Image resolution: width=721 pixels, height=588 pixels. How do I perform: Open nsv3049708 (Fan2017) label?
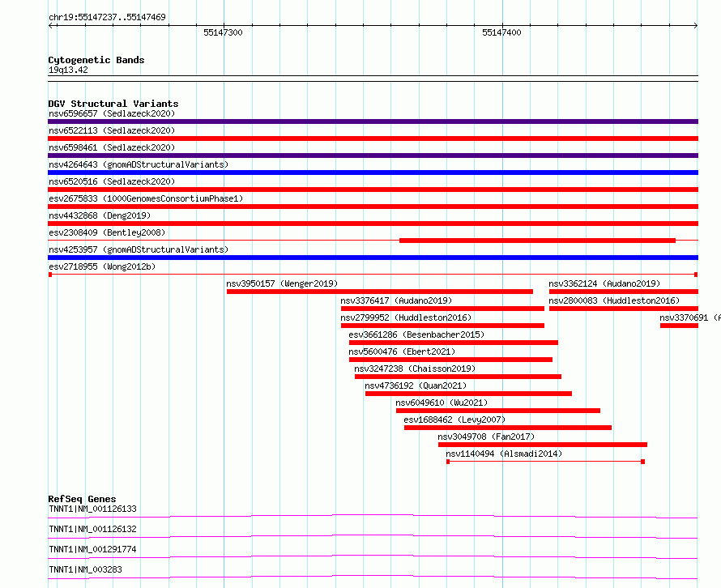pyautogui.click(x=486, y=437)
